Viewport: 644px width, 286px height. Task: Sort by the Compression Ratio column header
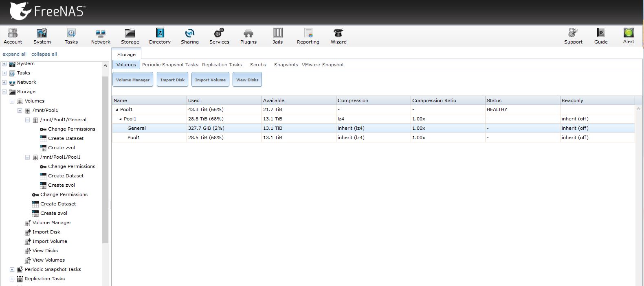(x=448, y=100)
